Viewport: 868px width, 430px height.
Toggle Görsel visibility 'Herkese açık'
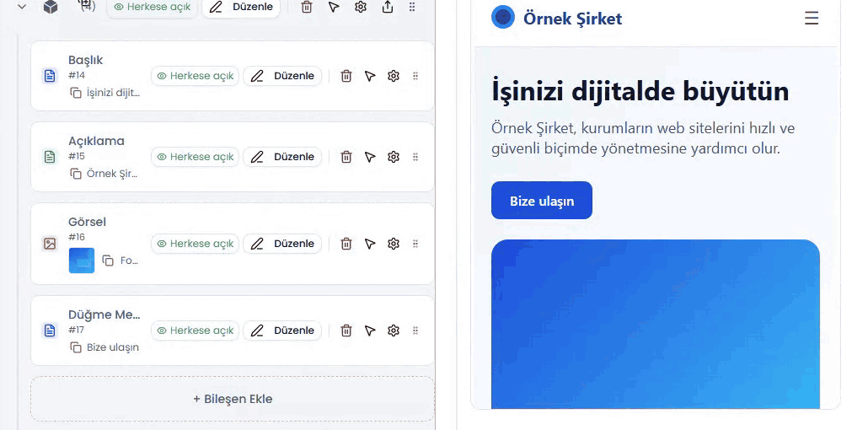pos(195,244)
